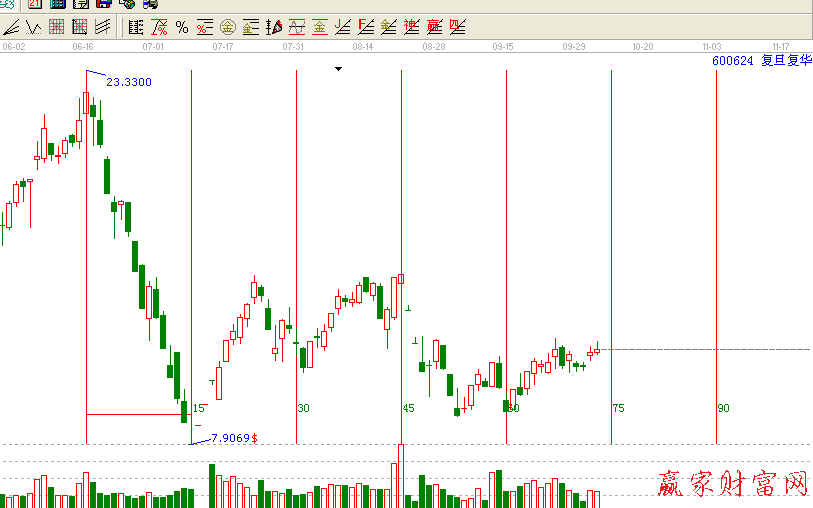Click the plain black percent symbol tool
Image resolution: width=813 pixels, height=508 pixels.
[x=181, y=27]
